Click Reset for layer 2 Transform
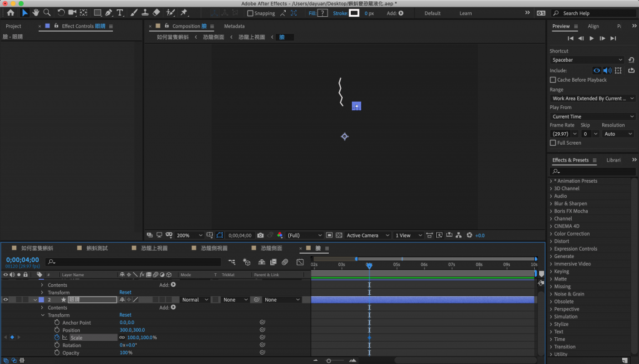The width and height of the screenshot is (639, 364). [125, 315]
